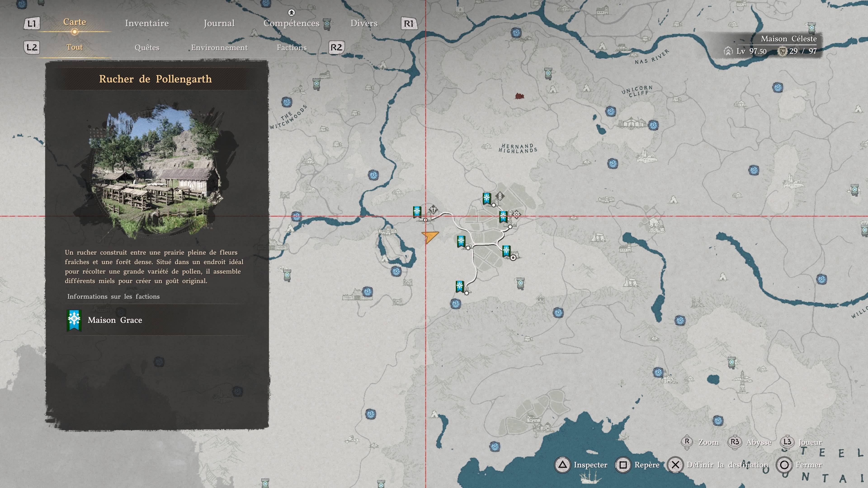Click the L2 trigger button icon

(x=32, y=47)
